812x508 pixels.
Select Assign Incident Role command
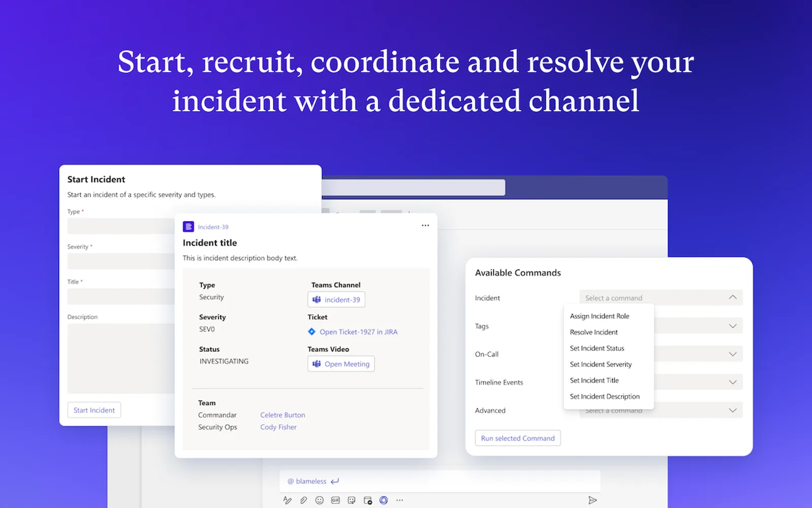click(599, 316)
